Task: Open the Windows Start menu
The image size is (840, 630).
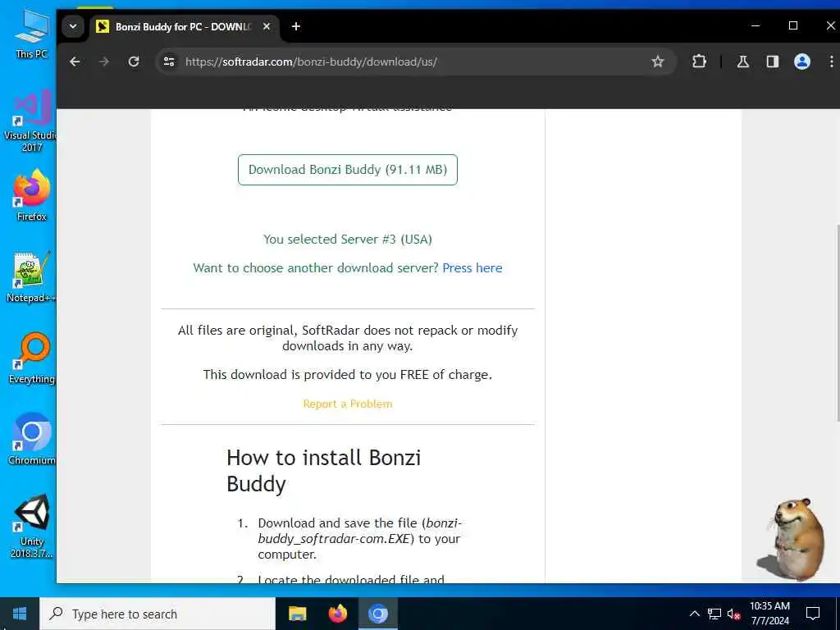Action: (20, 614)
